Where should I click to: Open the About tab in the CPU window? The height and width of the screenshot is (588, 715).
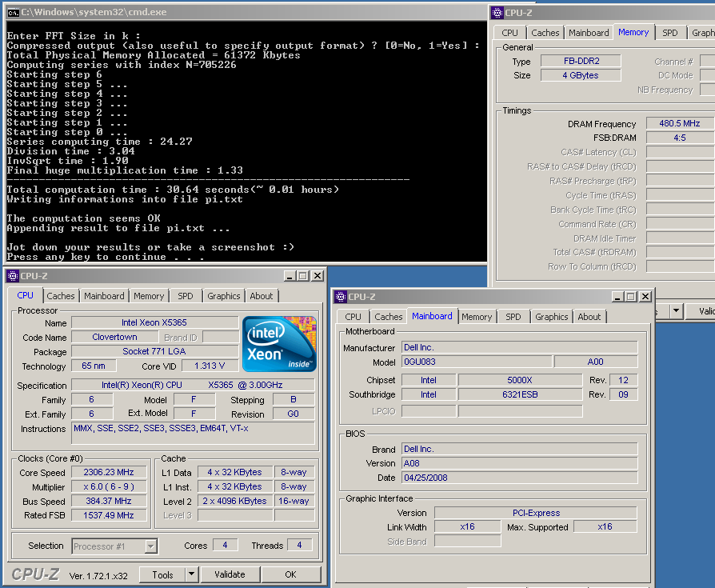262,296
